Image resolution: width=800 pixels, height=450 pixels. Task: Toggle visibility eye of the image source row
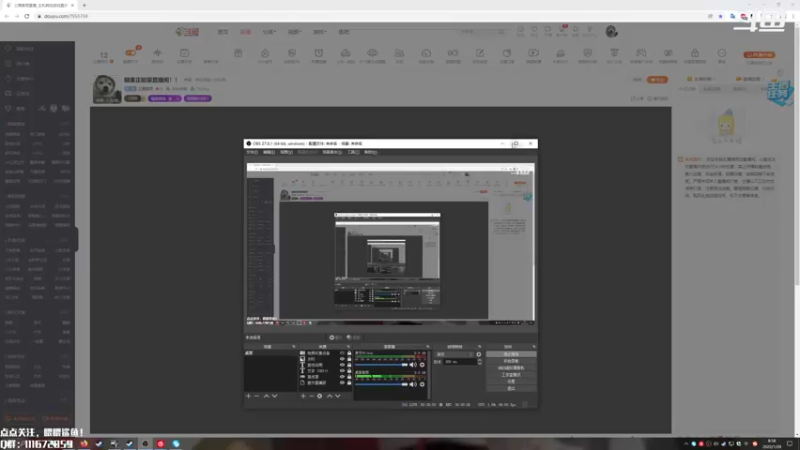[x=342, y=359]
